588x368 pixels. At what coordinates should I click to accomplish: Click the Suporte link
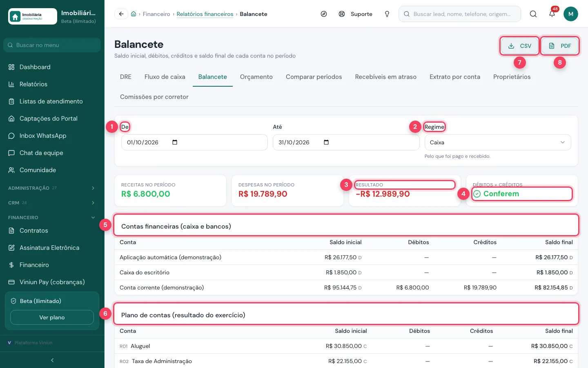click(356, 14)
